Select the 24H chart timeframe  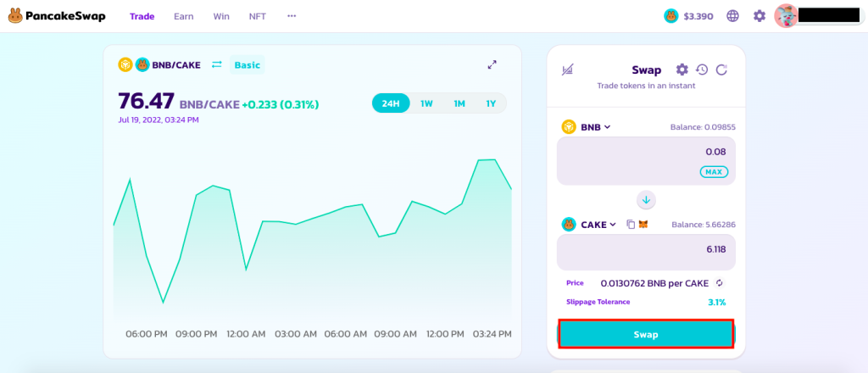[391, 103]
